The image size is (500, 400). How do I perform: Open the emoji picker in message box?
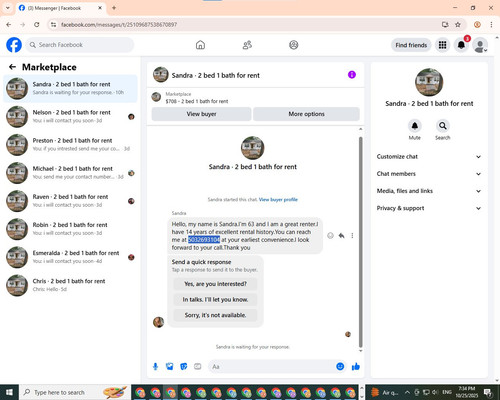tap(340, 367)
